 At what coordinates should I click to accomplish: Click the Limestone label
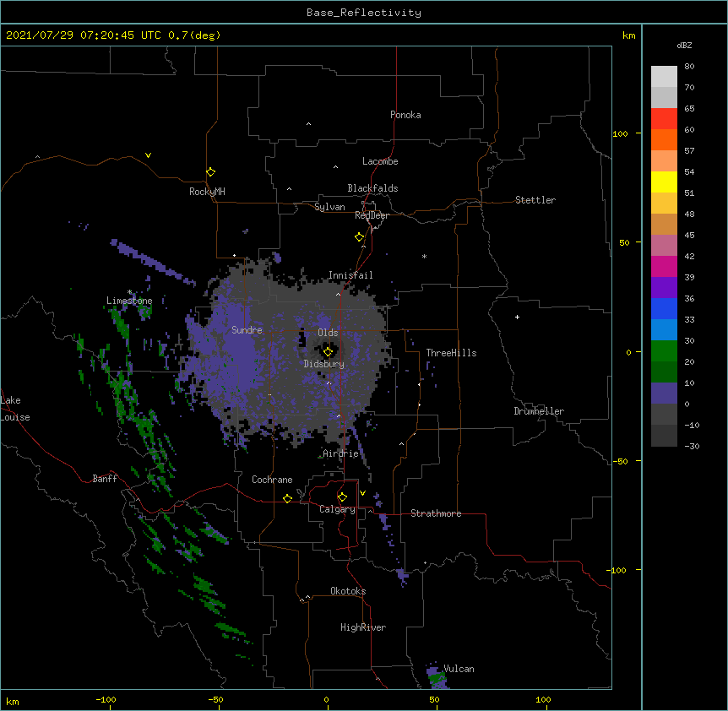coord(129,301)
